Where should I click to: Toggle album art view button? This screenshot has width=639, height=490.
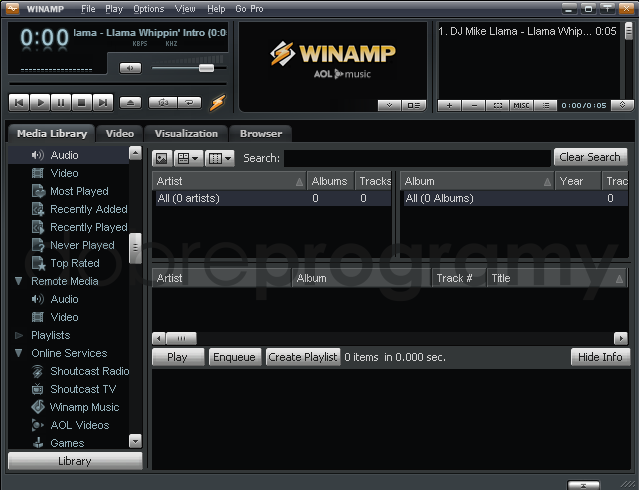[162, 158]
